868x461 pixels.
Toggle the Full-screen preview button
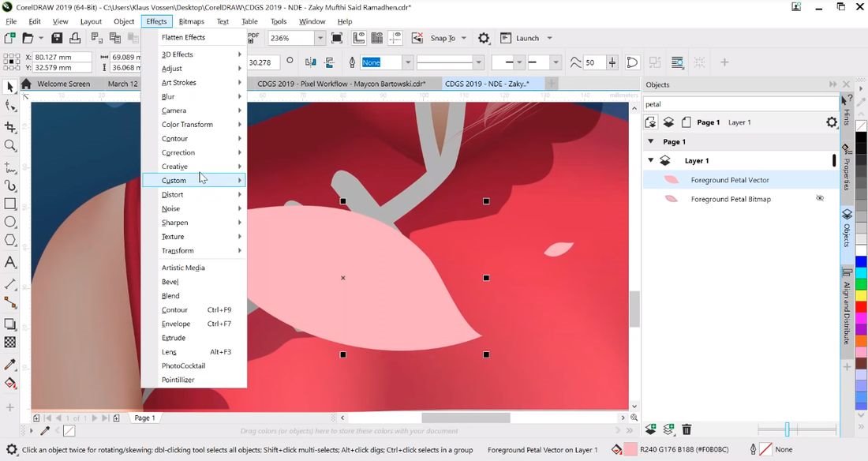(x=338, y=38)
